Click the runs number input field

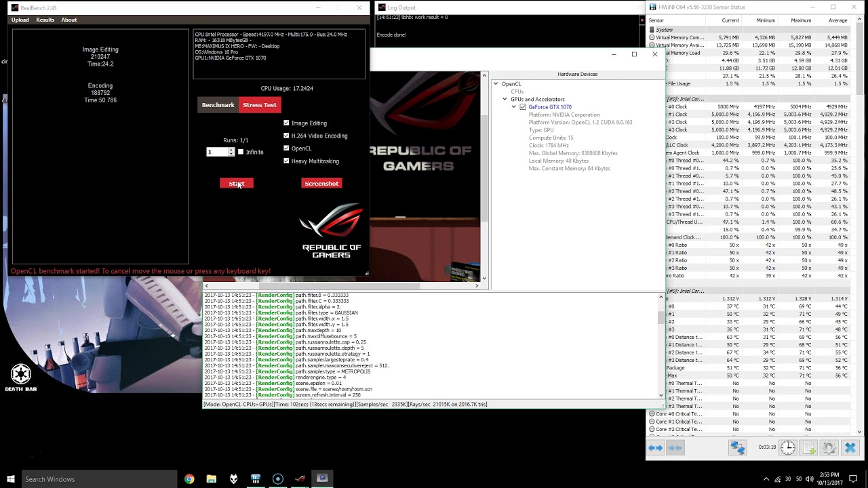[x=217, y=152]
